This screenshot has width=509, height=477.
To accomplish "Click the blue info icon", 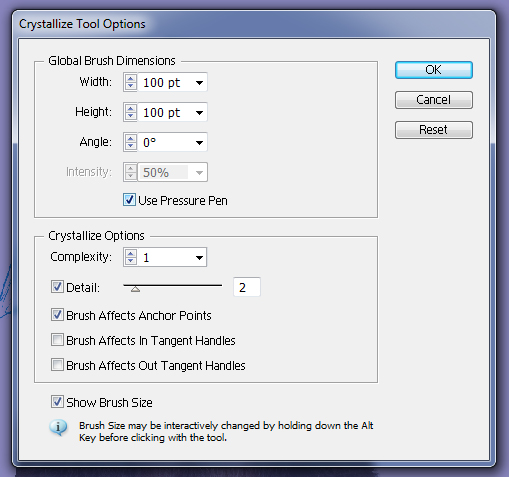I will (x=59, y=427).
